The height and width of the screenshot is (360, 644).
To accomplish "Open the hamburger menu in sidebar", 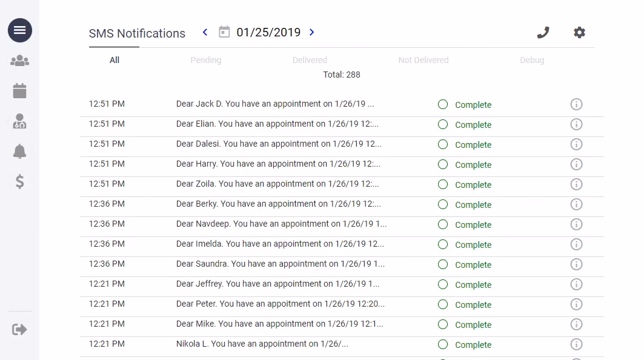I will click(20, 30).
